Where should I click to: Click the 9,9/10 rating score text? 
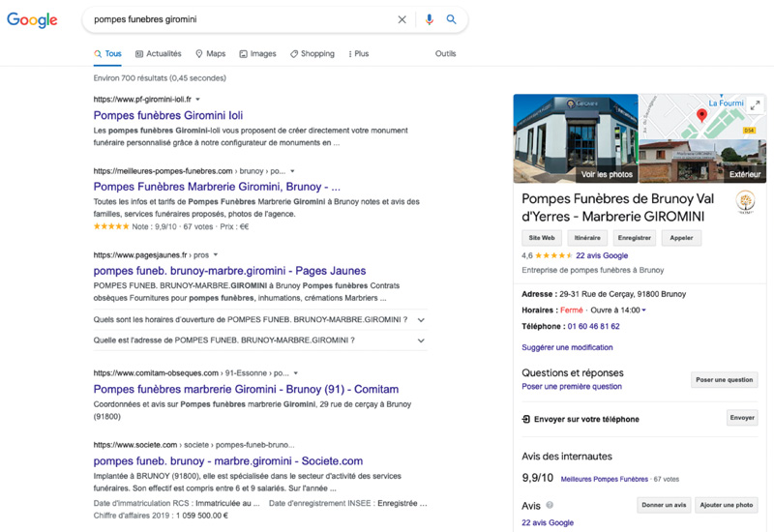pos(538,478)
